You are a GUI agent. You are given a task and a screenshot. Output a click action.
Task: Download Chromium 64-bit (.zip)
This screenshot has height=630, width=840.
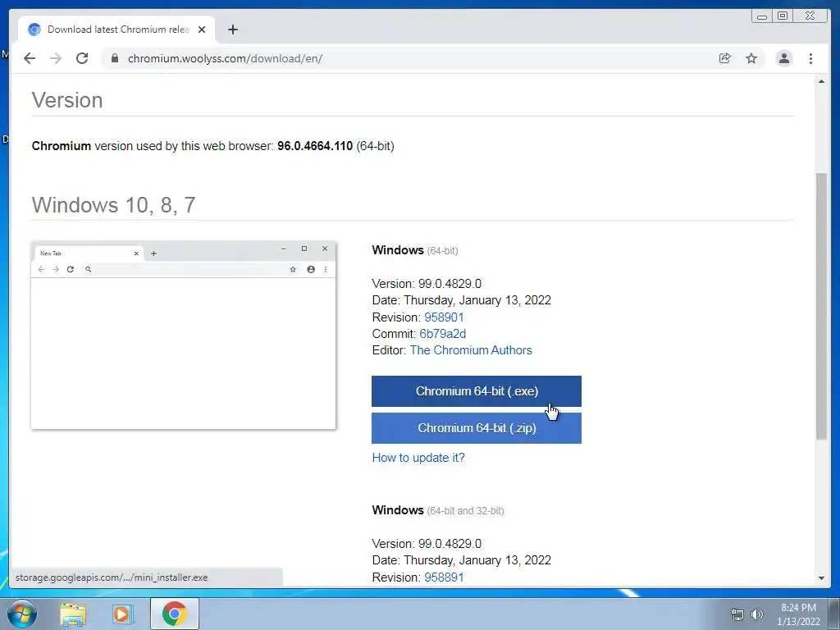click(477, 428)
